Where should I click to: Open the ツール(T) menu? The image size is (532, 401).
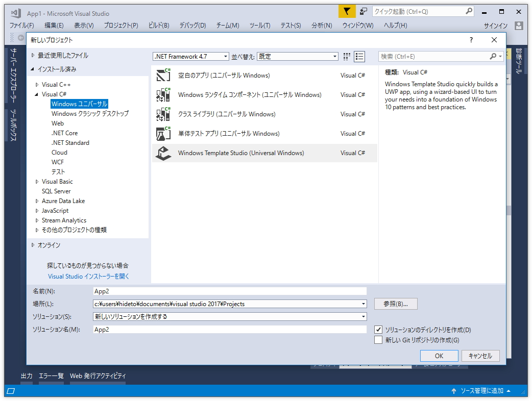tap(260, 26)
